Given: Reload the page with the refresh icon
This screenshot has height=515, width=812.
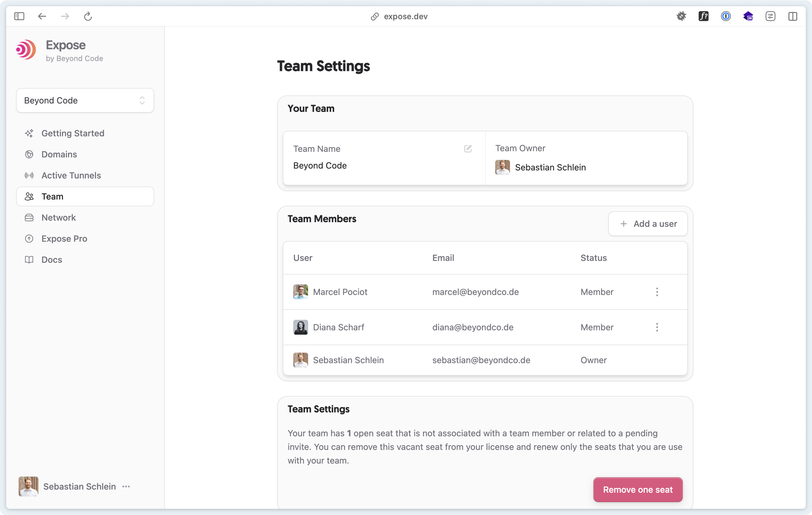Looking at the screenshot, I should (x=88, y=16).
